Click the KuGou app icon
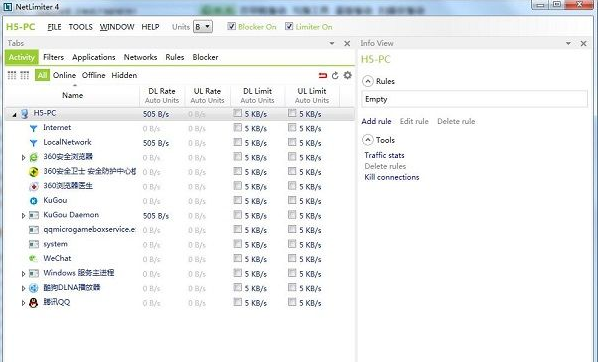This screenshot has width=598, height=362. (x=34, y=201)
